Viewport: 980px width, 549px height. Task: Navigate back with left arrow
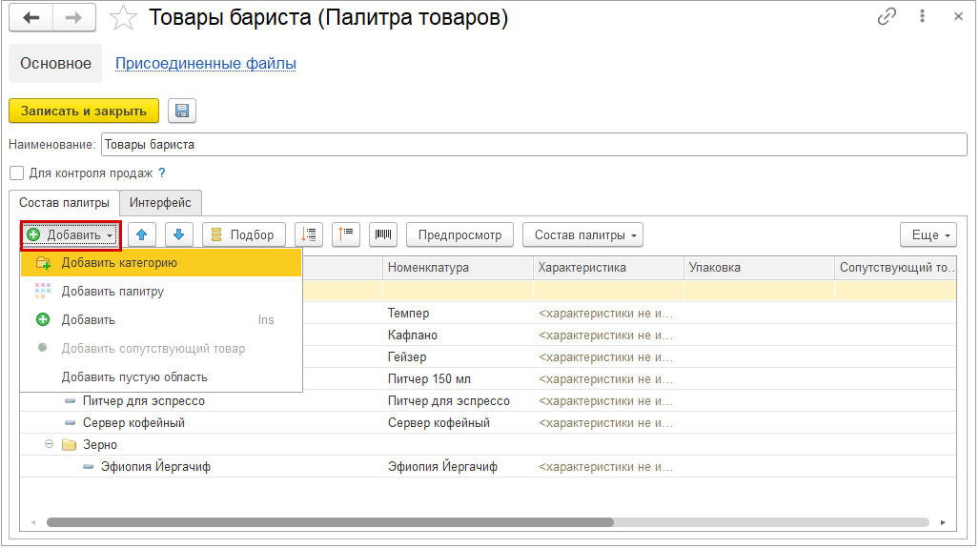(31, 17)
